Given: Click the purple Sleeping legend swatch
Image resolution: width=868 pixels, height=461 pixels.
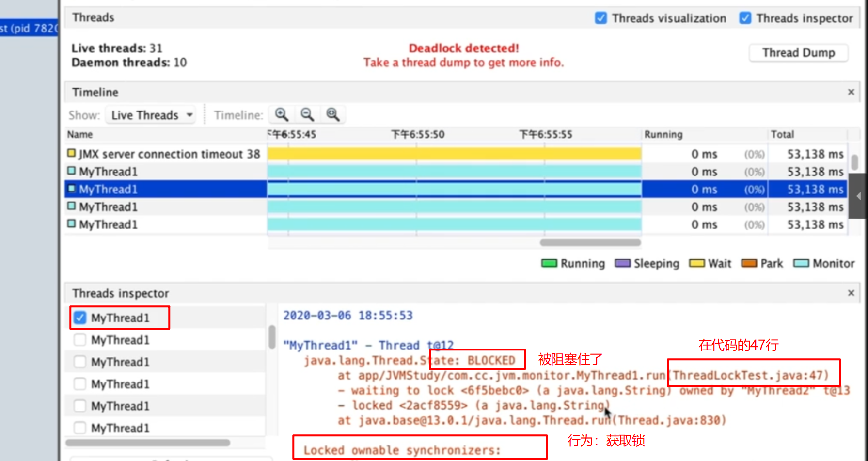Looking at the screenshot, I should (623, 263).
